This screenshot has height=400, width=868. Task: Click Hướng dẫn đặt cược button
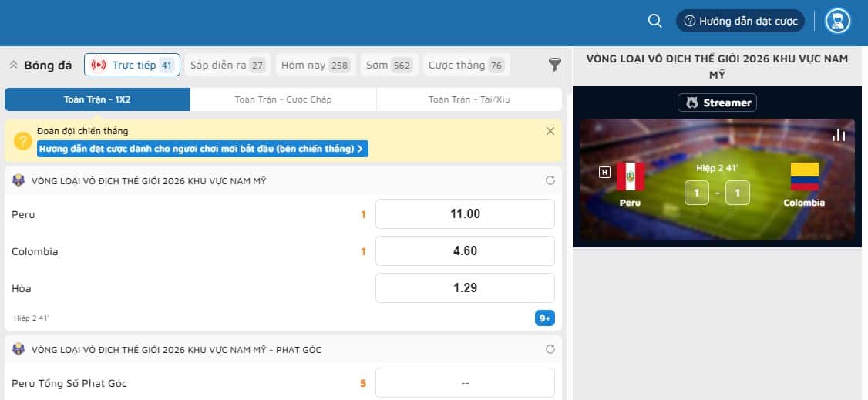[740, 22]
